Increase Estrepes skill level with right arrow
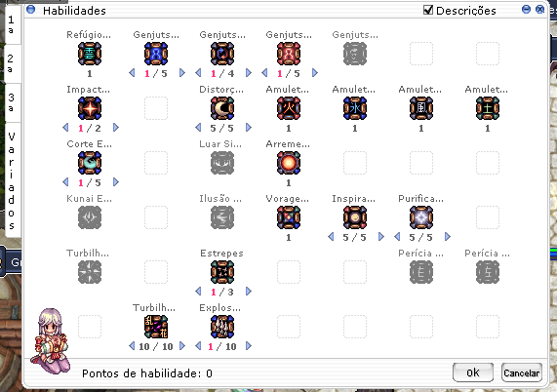This screenshot has width=557, height=392. point(249,292)
